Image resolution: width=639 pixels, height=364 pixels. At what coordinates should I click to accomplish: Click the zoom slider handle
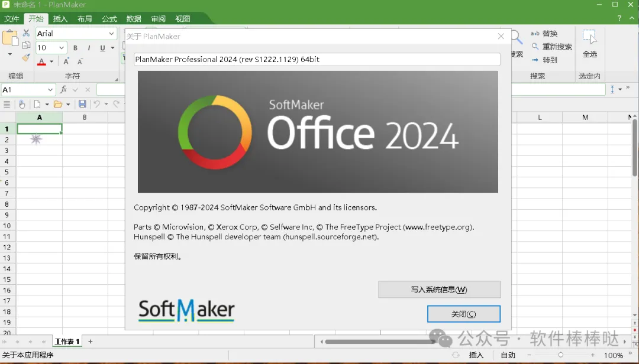(x=561, y=355)
